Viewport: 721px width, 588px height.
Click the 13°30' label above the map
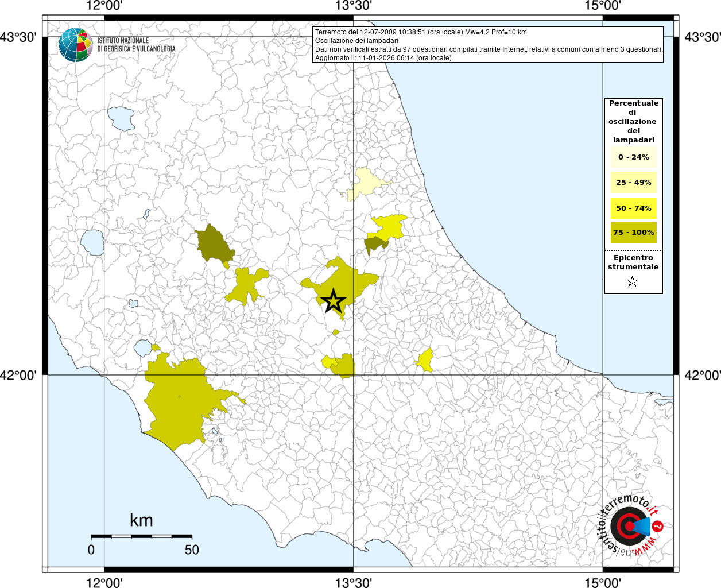coord(354,6)
